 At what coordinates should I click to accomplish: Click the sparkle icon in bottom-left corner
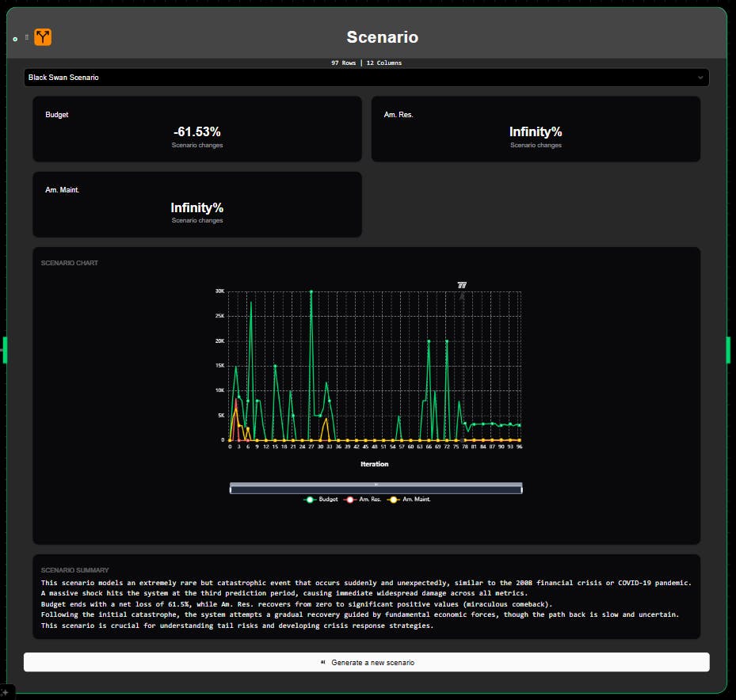(x=6, y=693)
